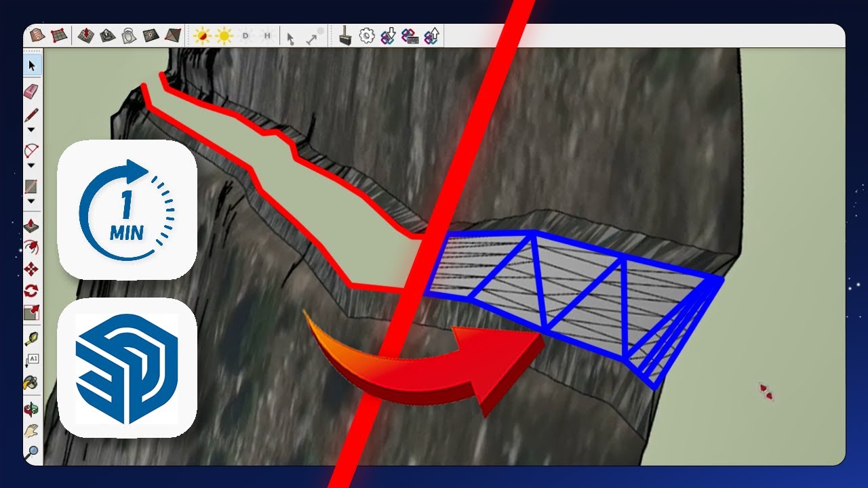
Task: Click the colored links download-arrow icon
Action: coord(388,36)
